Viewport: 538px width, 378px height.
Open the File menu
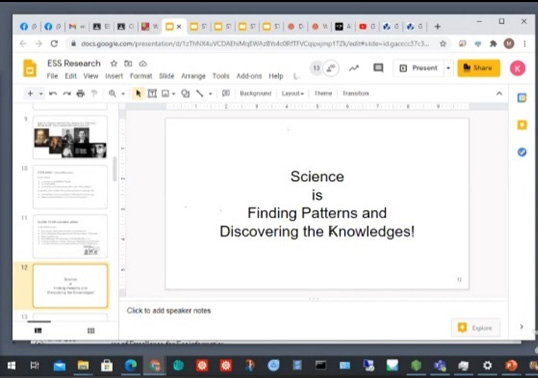pos(52,76)
